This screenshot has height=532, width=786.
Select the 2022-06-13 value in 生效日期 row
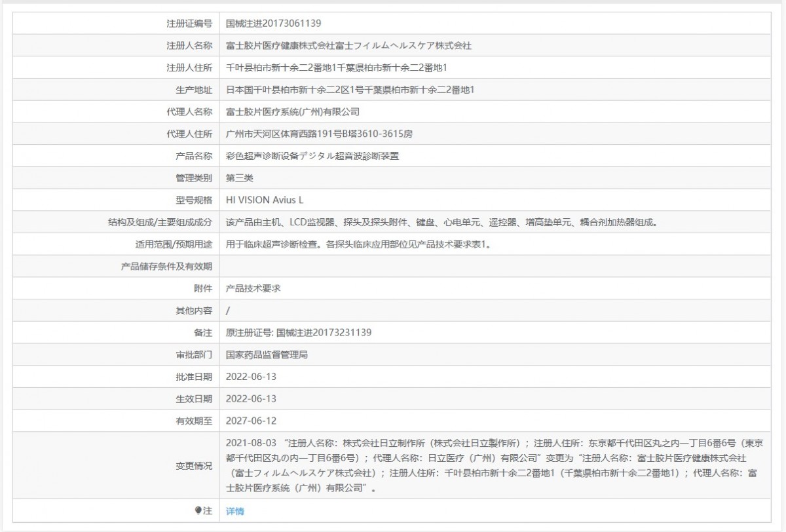click(251, 399)
